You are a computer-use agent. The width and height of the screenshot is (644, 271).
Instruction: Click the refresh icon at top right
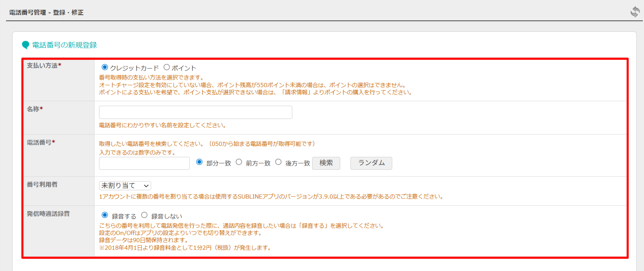tap(635, 12)
